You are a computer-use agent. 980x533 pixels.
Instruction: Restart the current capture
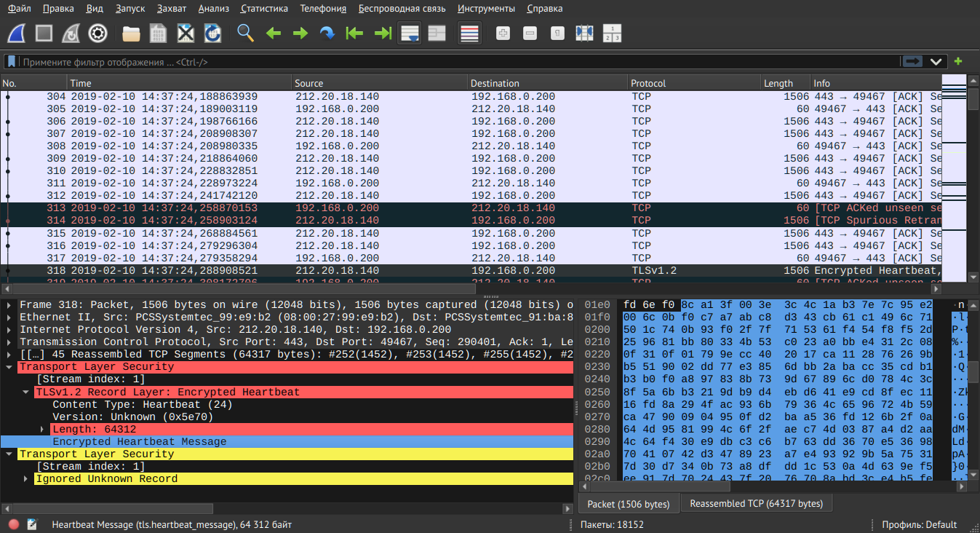coord(71,33)
